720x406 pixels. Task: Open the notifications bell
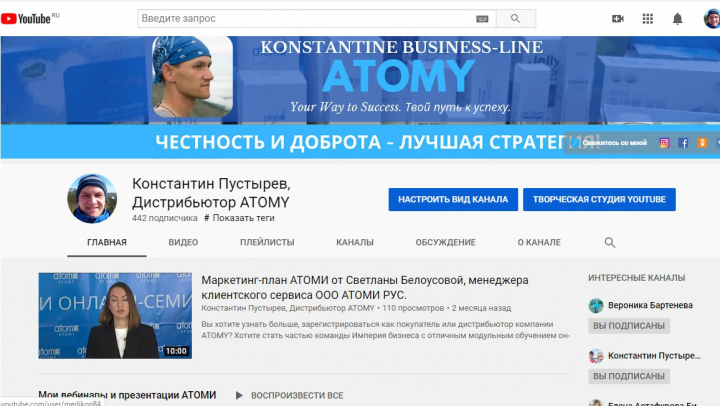point(677,19)
